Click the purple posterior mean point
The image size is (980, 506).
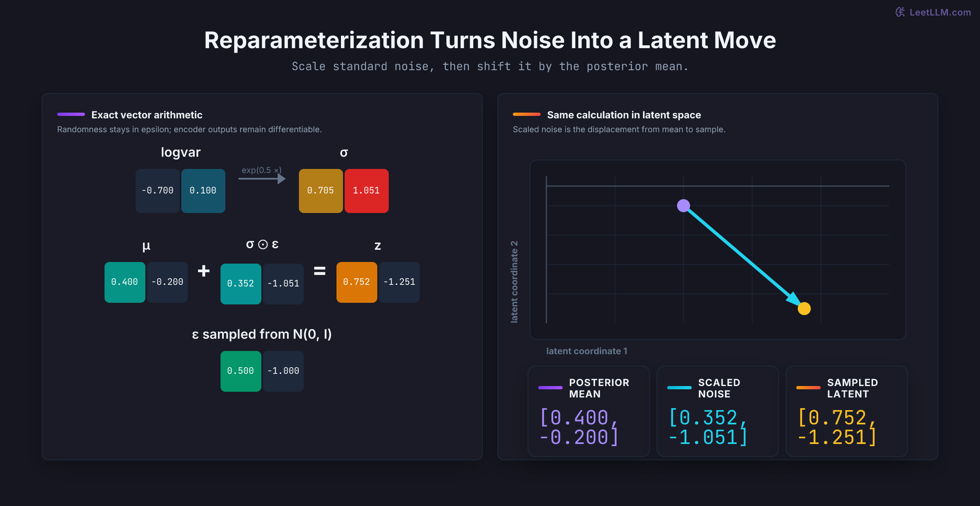click(x=684, y=206)
